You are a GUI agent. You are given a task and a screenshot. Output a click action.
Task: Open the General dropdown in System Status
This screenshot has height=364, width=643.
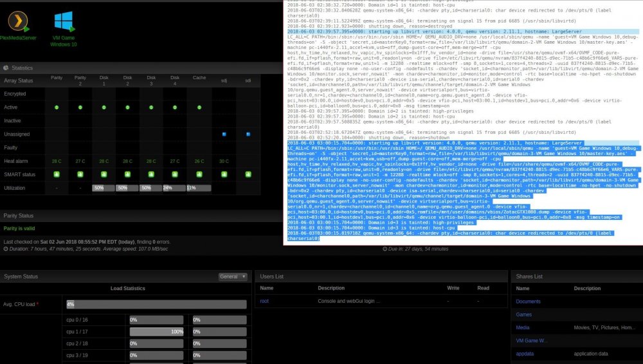(x=233, y=277)
